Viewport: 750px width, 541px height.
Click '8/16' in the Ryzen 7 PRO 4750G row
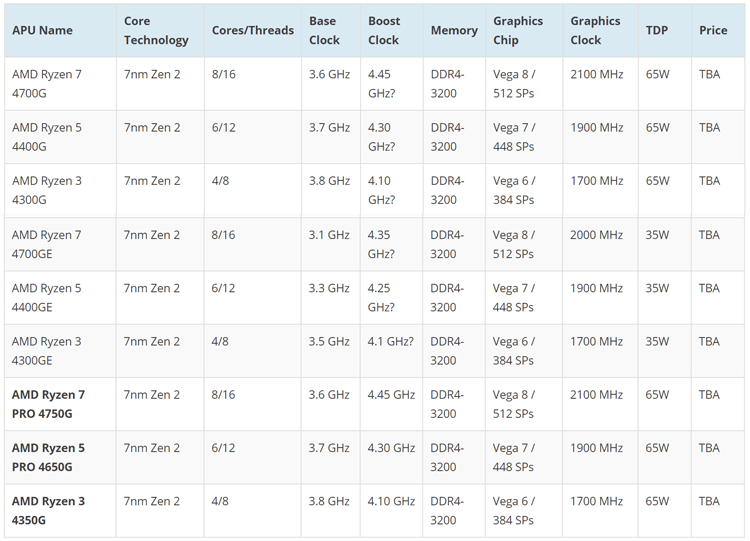click(x=223, y=395)
